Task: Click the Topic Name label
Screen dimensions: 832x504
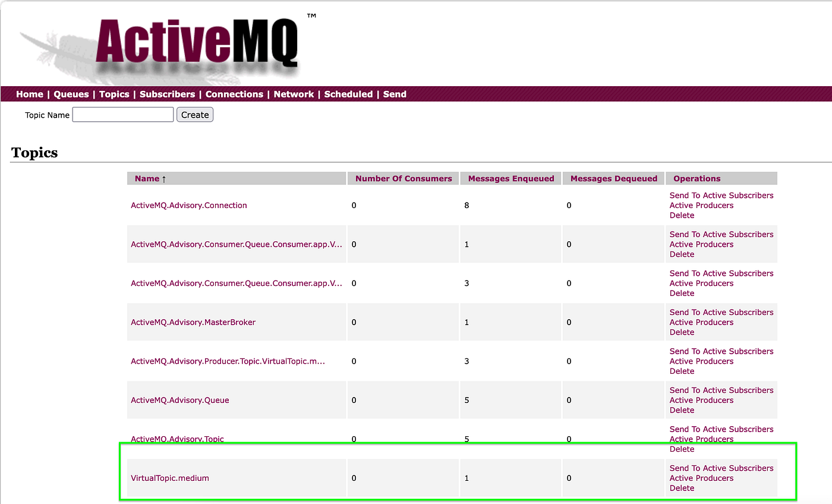Action: (47, 115)
